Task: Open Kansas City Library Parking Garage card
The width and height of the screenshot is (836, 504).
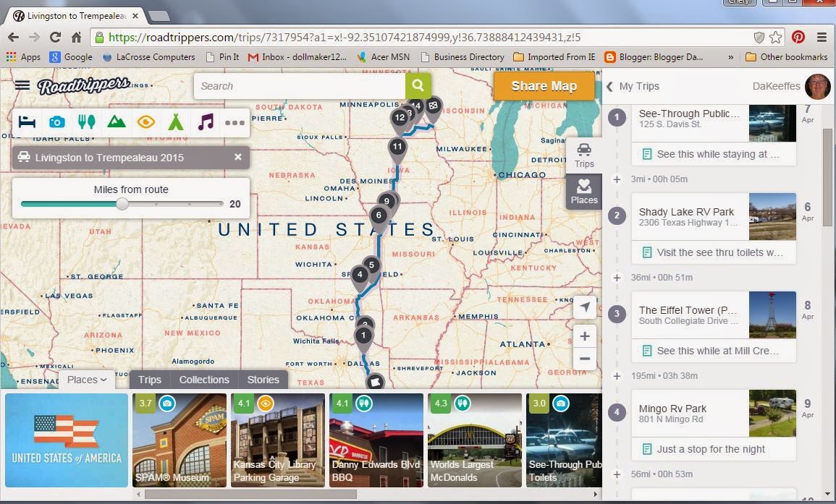Action: 278,440
